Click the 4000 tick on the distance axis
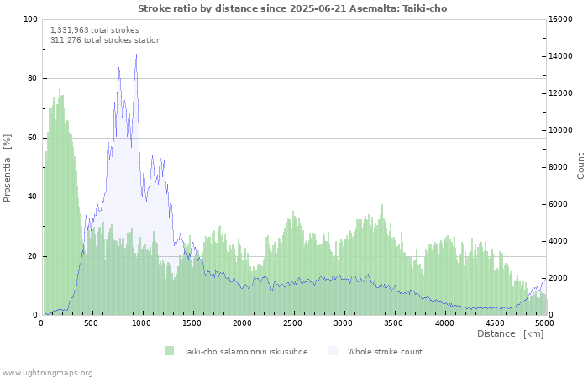 tap(444, 323)
